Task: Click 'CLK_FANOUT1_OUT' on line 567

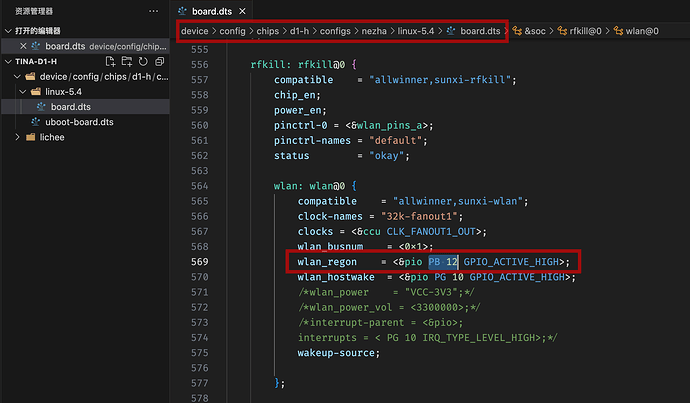Action: tap(431, 231)
